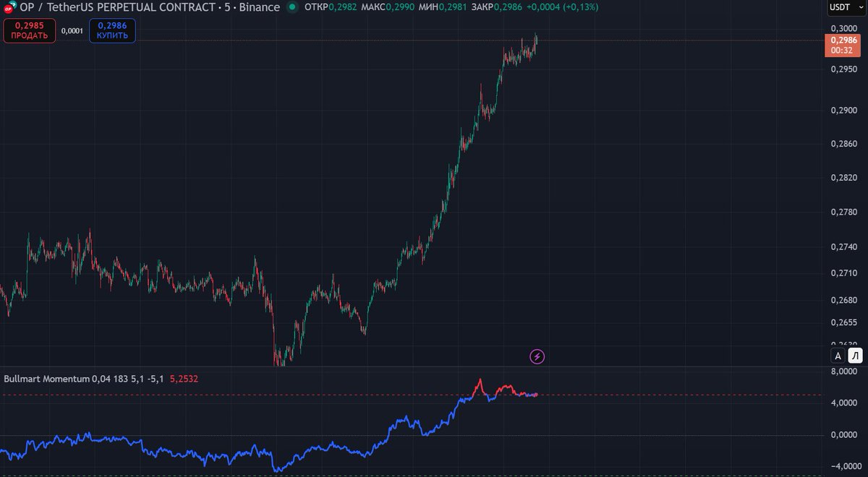Click the ЗАКР 0,2986 close value
The image size is (868, 477).
[x=498, y=7]
